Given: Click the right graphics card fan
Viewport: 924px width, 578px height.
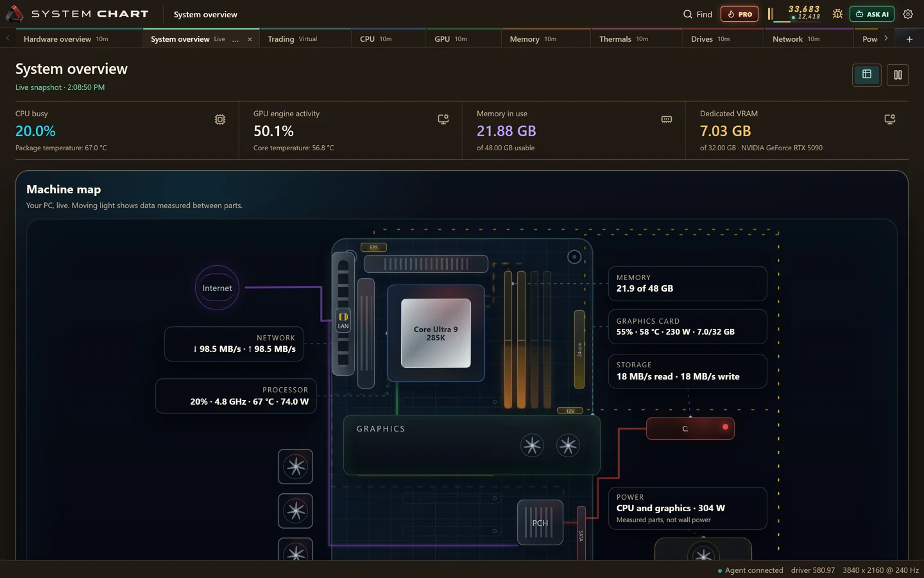Looking at the screenshot, I should (x=568, y=445).
